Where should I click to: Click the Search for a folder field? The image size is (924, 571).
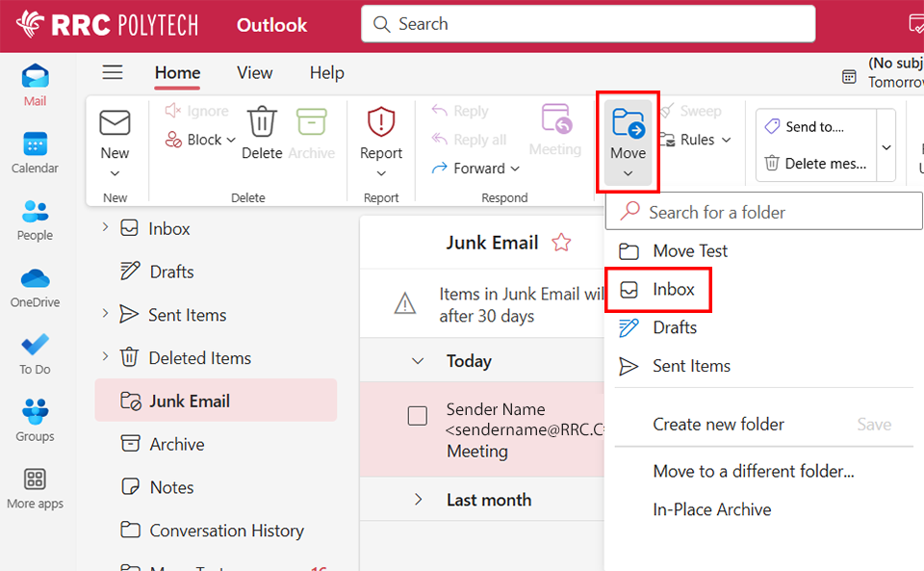(763, 212)
